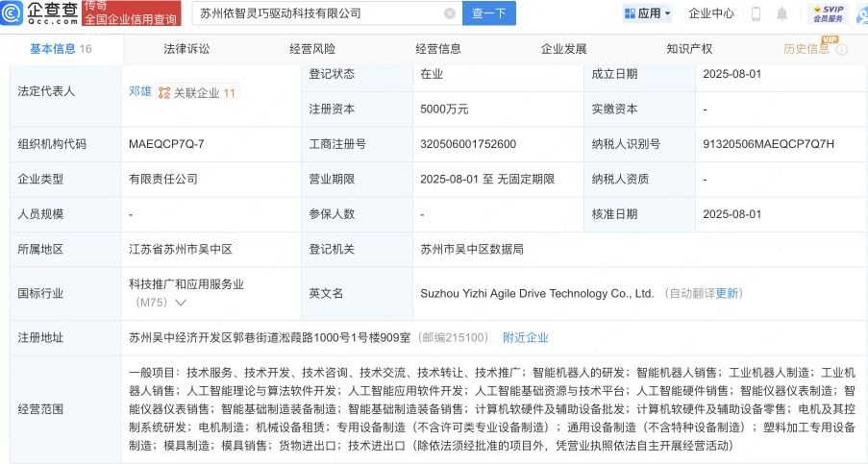Switch to 法律诉讼 tab
Viewport: 868px width, 464px height.
click(x=186, y=49)
